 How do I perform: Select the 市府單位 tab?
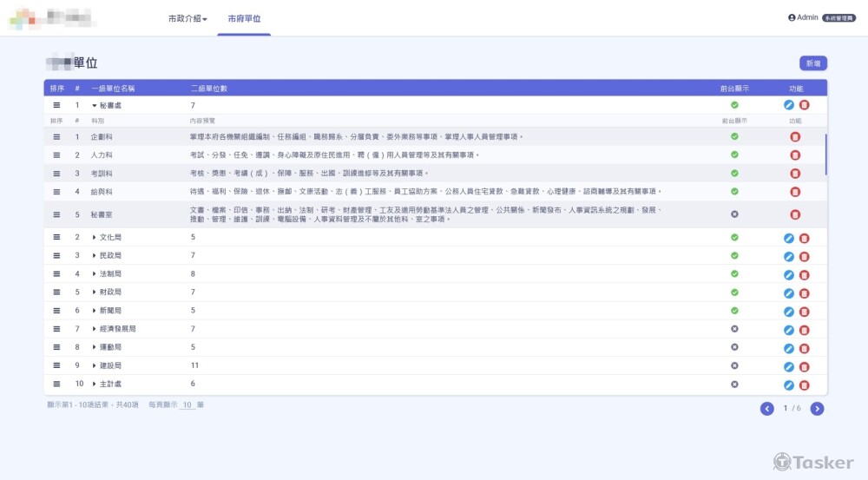[244, 18]
